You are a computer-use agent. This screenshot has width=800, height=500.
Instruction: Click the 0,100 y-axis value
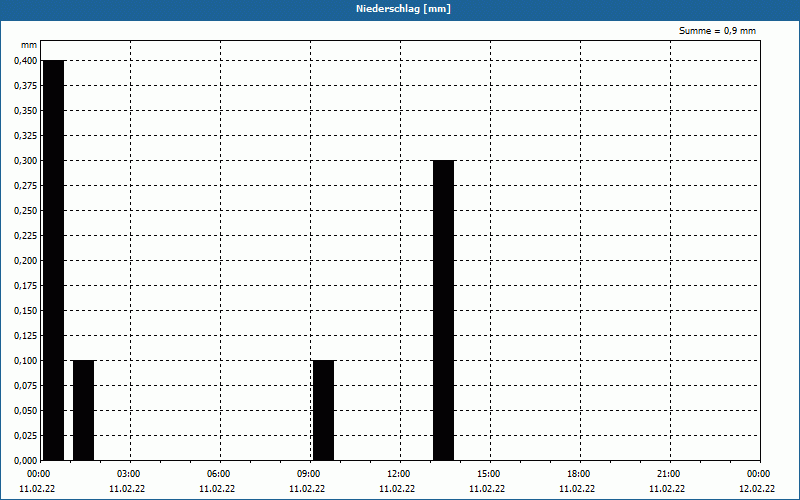pos(26,361)
